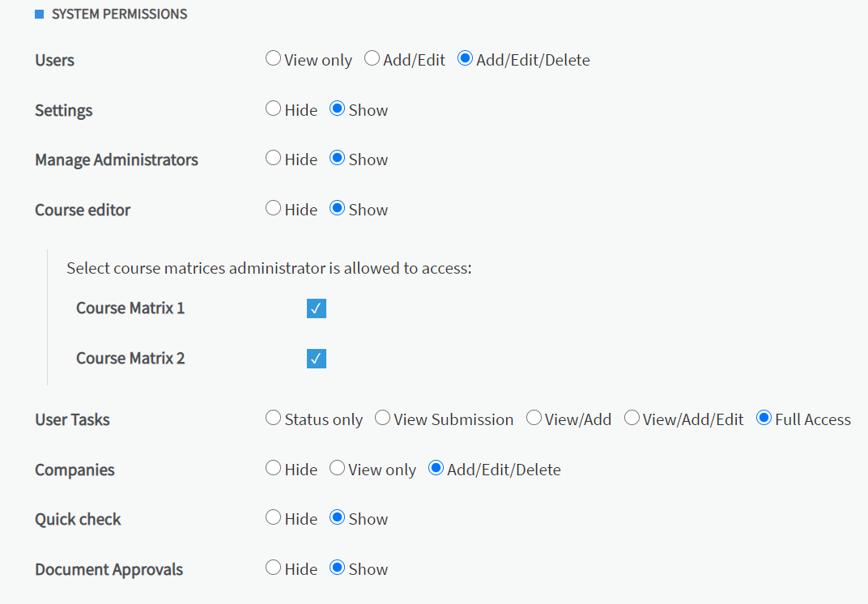This screenshot has height=604, width=868.
Task: Hide the Course editor
Action: coord(273,209)
